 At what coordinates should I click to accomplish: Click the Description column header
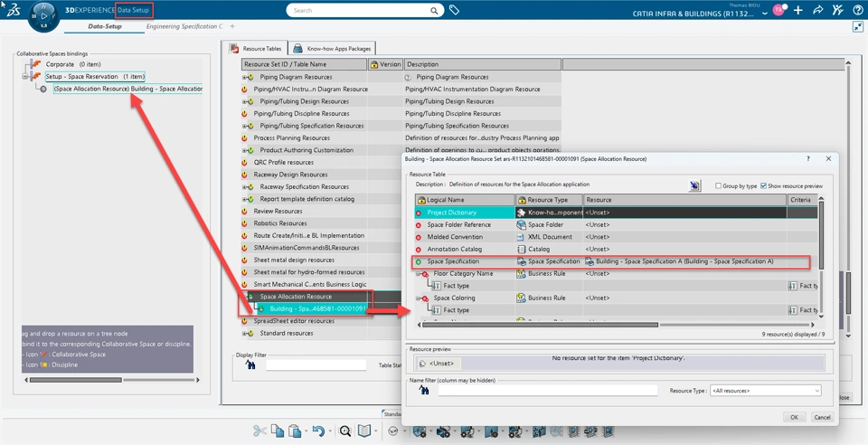(x=483, y=65)
